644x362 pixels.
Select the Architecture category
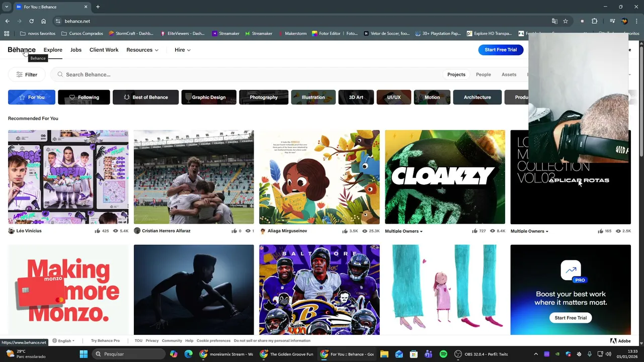pos(477,97)
